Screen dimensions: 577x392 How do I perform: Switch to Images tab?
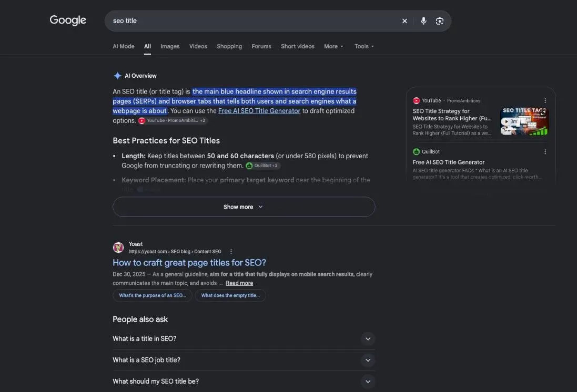coord(170,46)
